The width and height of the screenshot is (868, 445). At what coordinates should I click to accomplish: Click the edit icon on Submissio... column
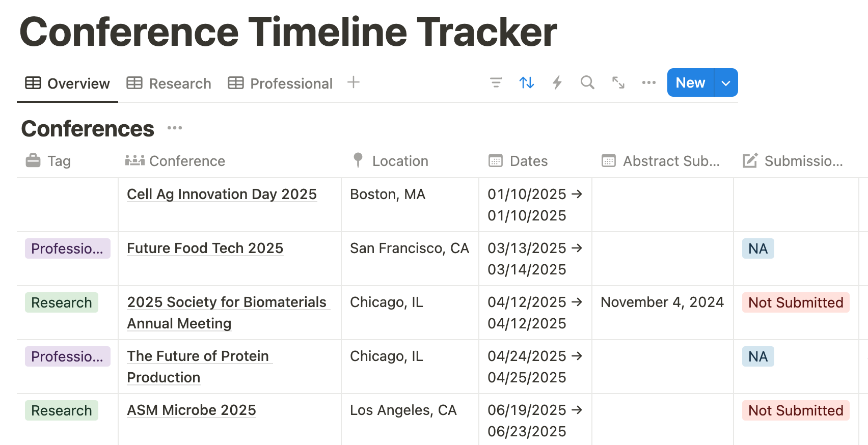750,160
